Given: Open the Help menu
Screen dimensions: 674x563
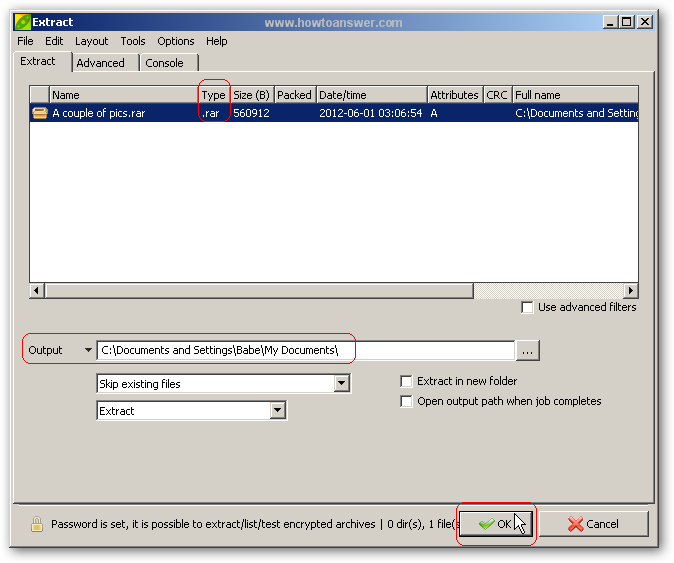Looking at the screenshot, I should pos(217,41).
